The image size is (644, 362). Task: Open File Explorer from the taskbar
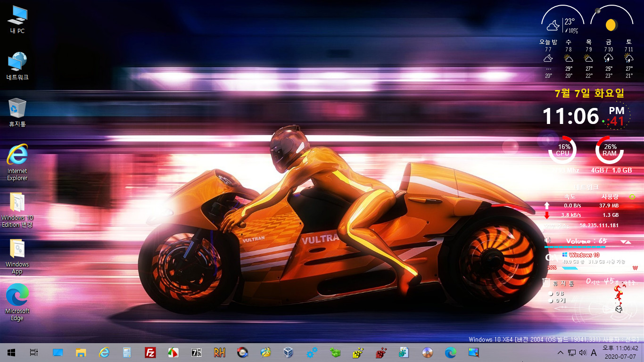pos(81,352)
